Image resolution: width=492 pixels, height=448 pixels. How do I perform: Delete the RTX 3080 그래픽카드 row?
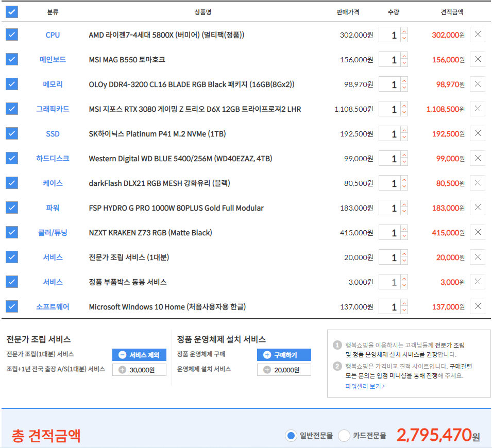point(477,109)
